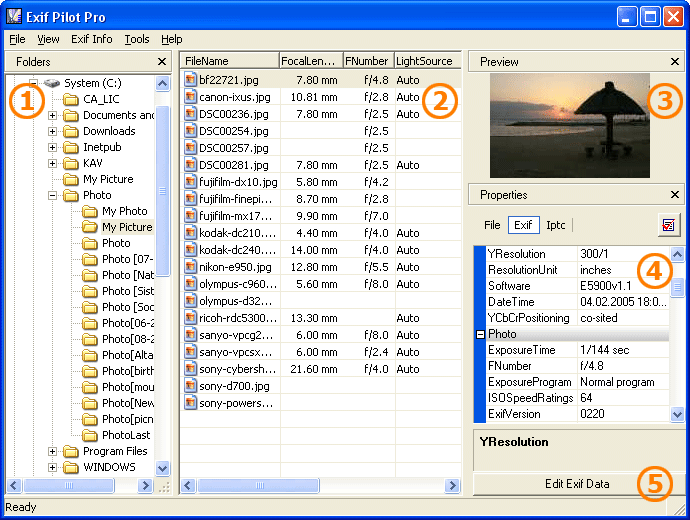Click the bf22721.jpg file icon
Viewport: 690px width, 520px height.
(x=191, y=80)
